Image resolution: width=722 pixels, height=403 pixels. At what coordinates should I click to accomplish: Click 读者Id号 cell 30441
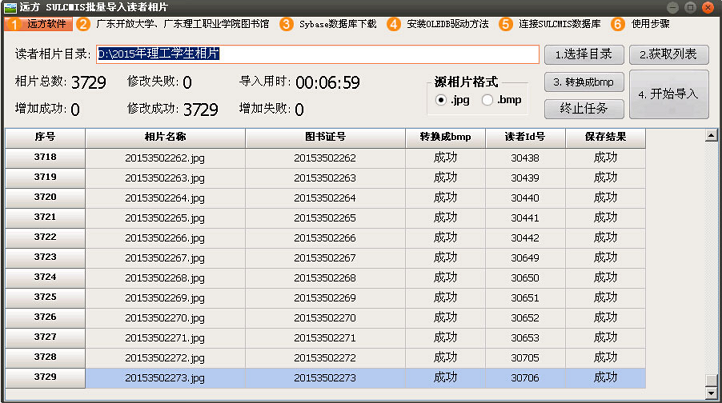(x=525, y=218)
